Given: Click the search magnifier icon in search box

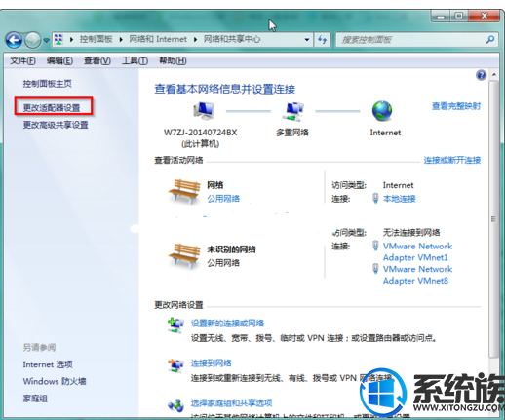Looking at the screenshot, I should [x=490, y=40].
